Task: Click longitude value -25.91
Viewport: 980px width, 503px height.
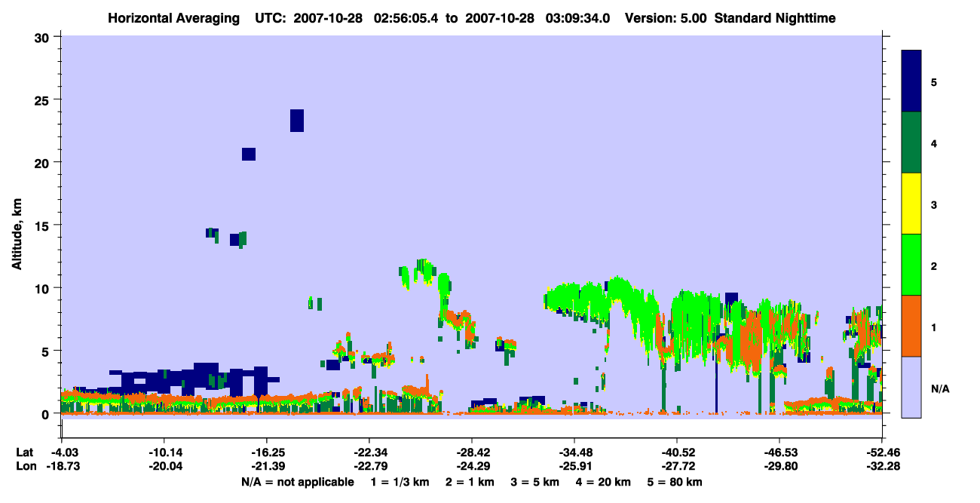Action: click(x=574, y=466)
